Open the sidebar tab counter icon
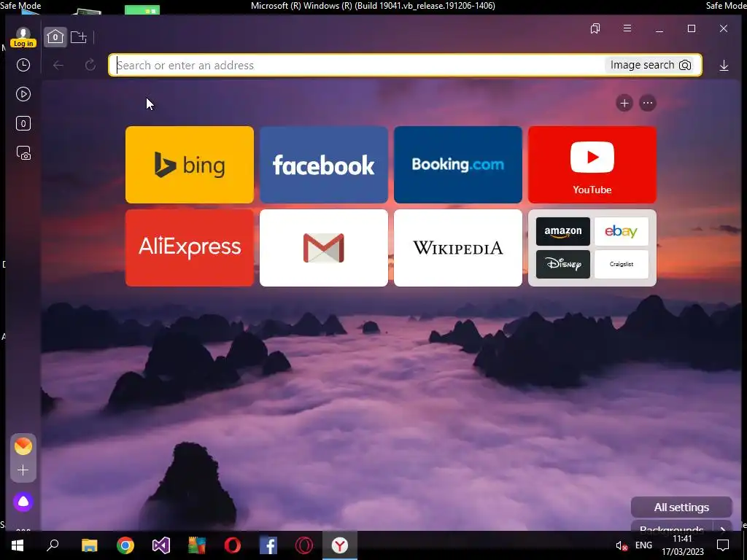 tap(23, 123)
